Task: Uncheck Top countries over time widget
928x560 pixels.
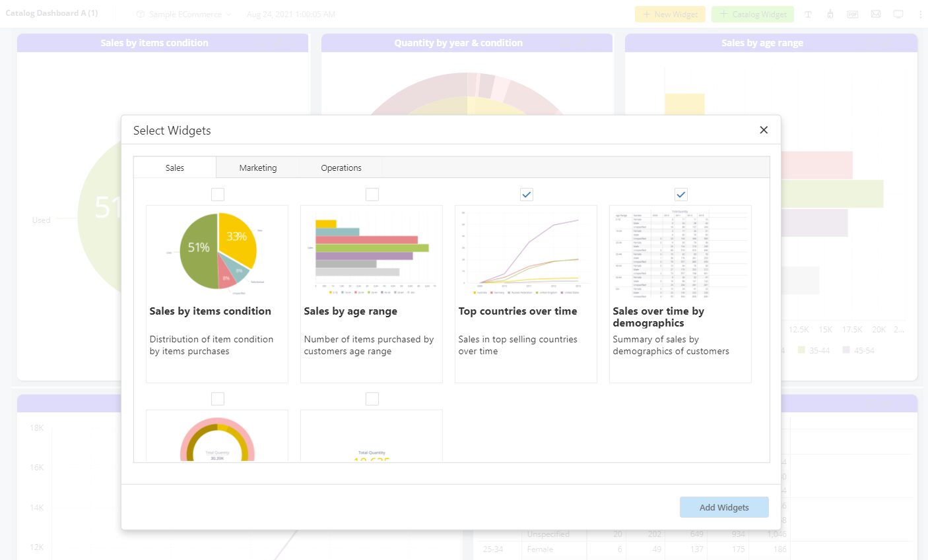Action: (x=526, y=194)
